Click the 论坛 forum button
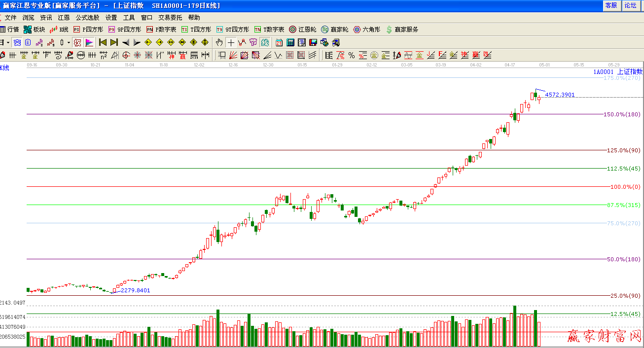Viewport: 644px width, 348px height. point(630,5)
